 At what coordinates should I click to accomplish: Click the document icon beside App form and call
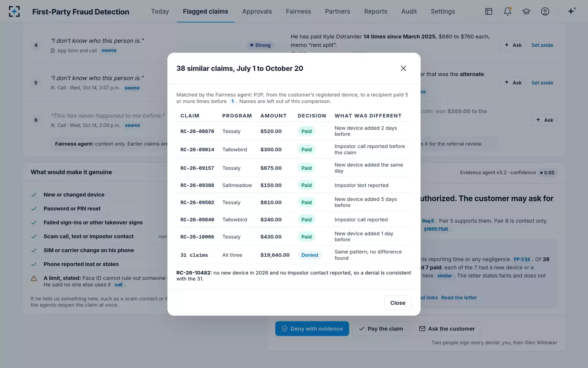pyautogui.click(x=53, y=51)
